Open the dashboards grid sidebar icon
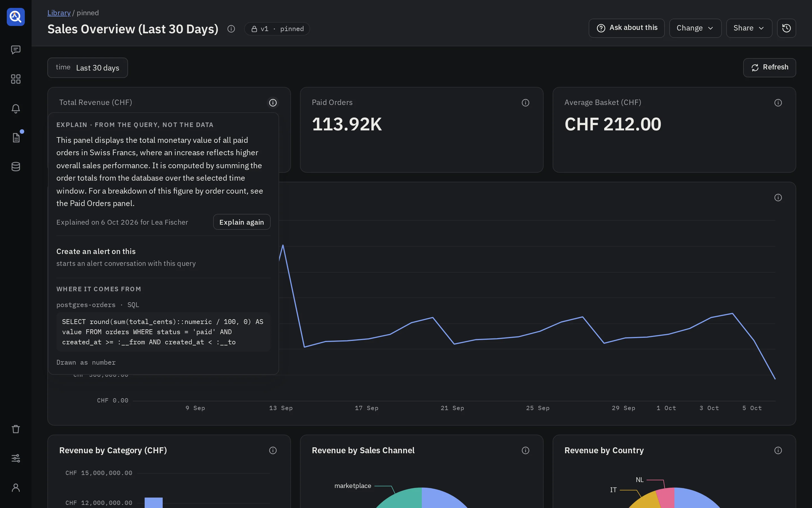The image size is (812, 508). click(16, 79)
